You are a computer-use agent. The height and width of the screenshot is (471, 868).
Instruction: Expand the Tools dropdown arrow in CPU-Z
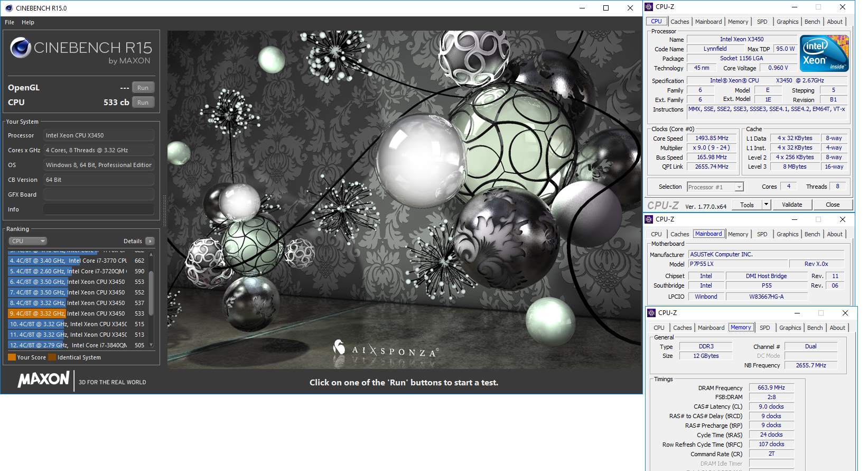click(x=766, y=205)
